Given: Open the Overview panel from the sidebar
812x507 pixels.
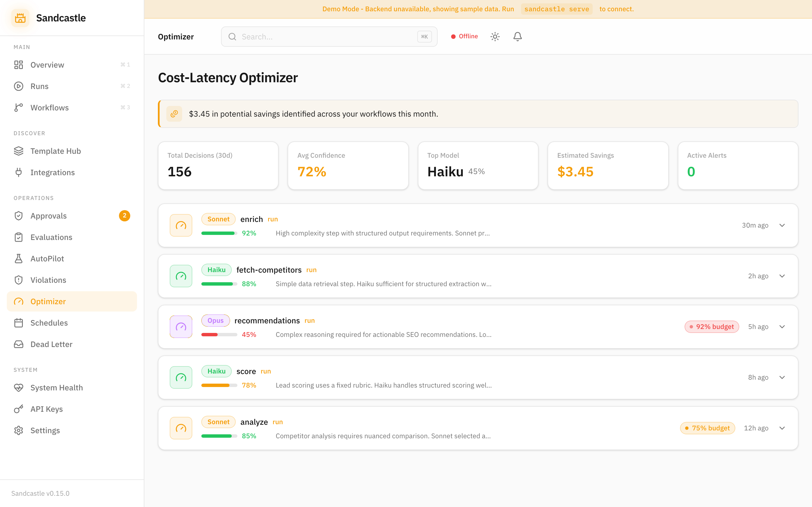Looking at the screenshot, I should click(47, 65).
